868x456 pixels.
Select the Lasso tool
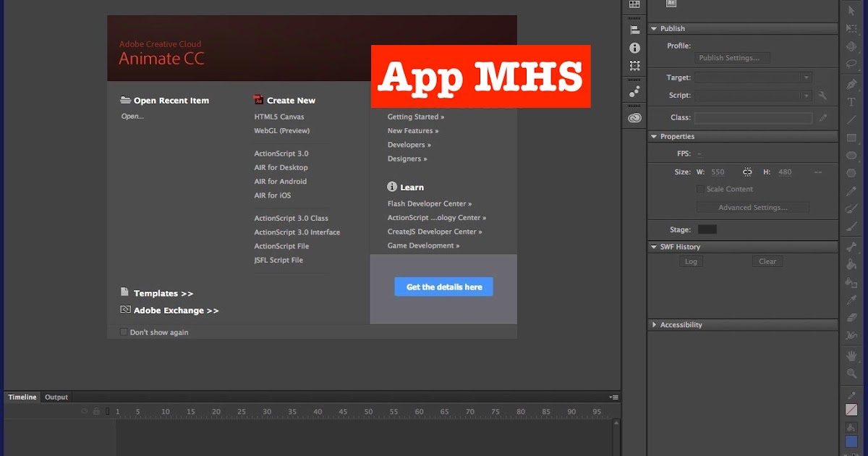[x=851, y=64]
